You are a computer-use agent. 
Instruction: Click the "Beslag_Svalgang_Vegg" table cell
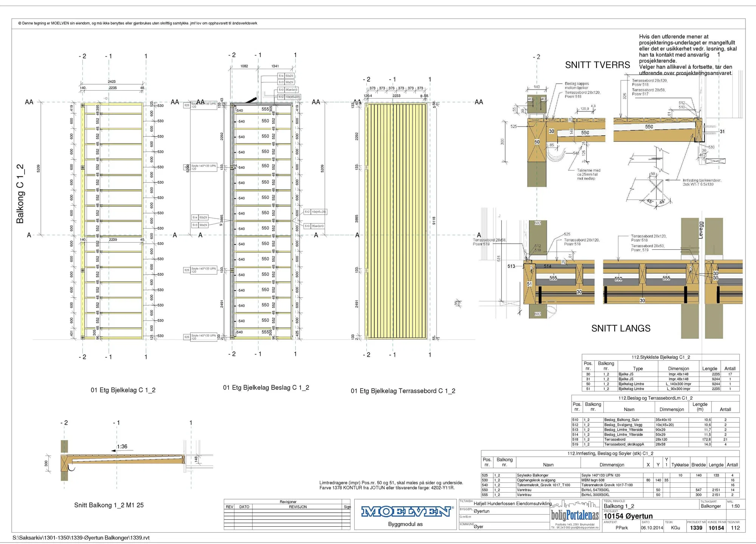pyautogui.click(x=623, y=425)
